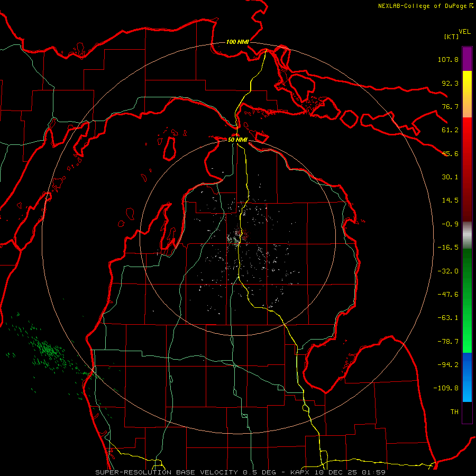The image size is (476, 476).
Task: Click the -47.6 velocity scale value
Action: 448,295
